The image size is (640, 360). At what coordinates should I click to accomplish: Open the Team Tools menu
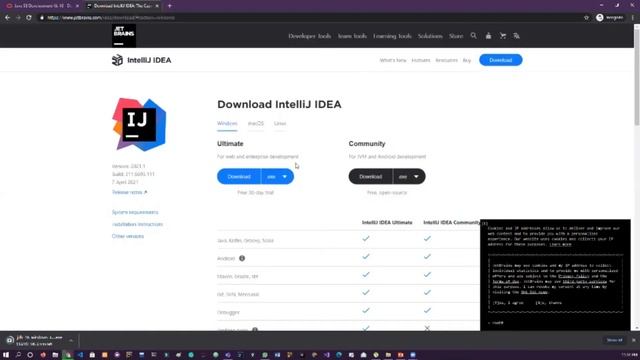click(352, 36)
